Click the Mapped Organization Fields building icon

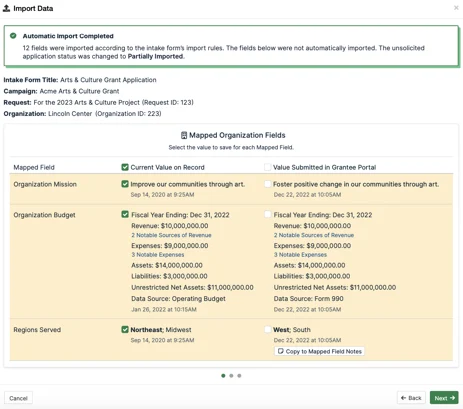point(184,135)
